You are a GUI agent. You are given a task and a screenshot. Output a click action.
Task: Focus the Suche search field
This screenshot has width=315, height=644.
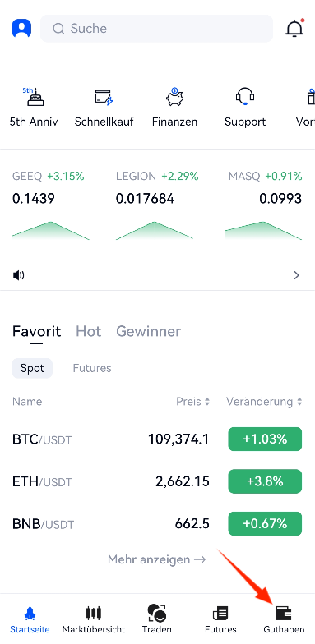point(156,28)
